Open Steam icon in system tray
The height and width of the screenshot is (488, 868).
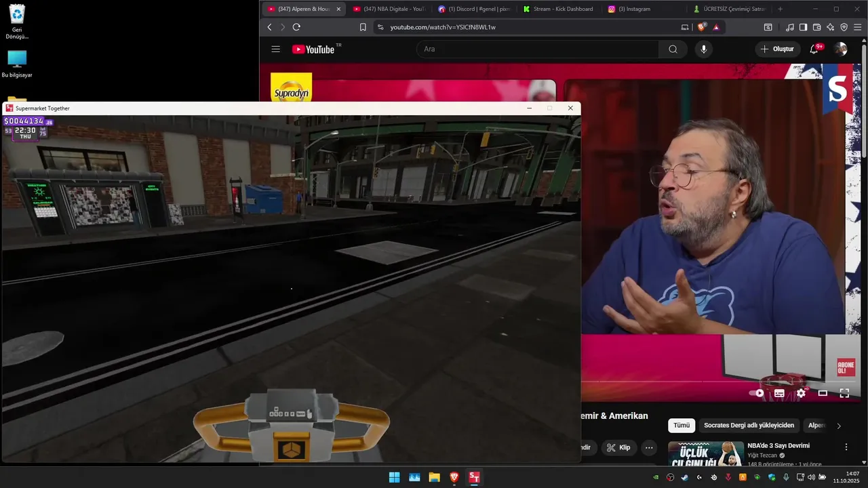(684, 477)
